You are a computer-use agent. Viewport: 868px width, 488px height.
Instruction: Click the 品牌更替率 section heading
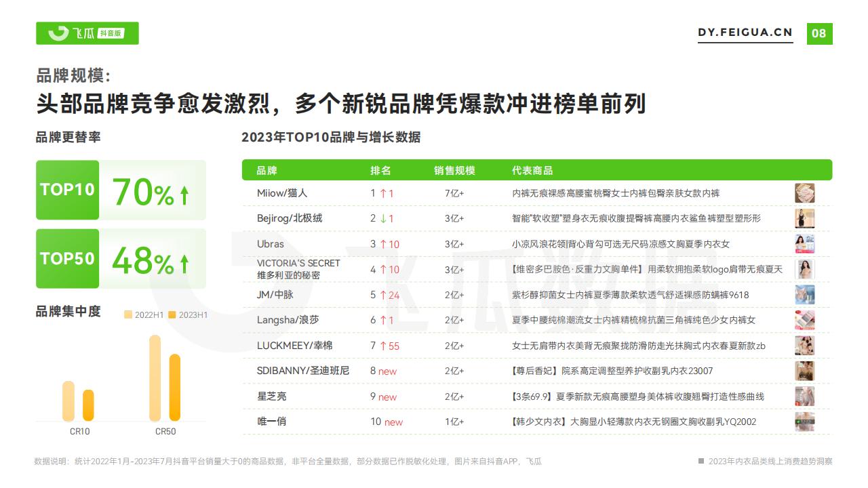pos(68,137)
